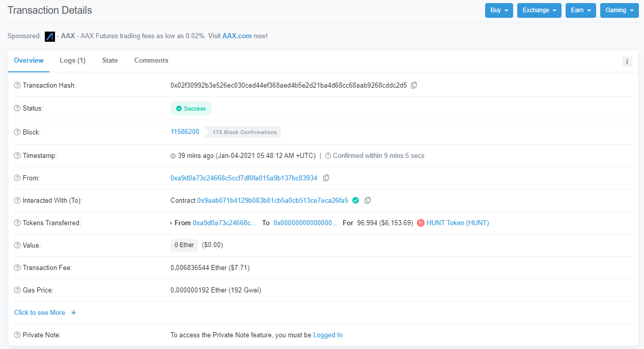The width and height of the screenshot is (644, 349).
Task: Click the help icon beside Gas Price
Action: [17, 290]
